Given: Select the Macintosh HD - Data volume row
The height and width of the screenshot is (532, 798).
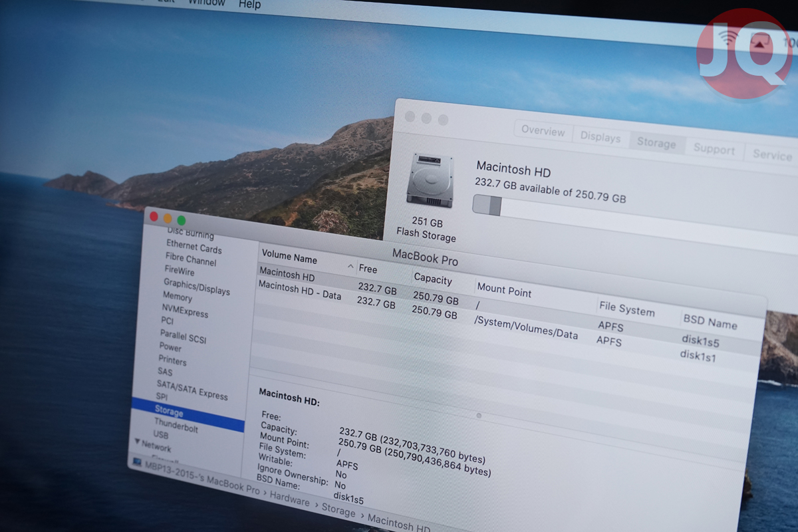Looking at the screenshot, I should click(508, 321).
